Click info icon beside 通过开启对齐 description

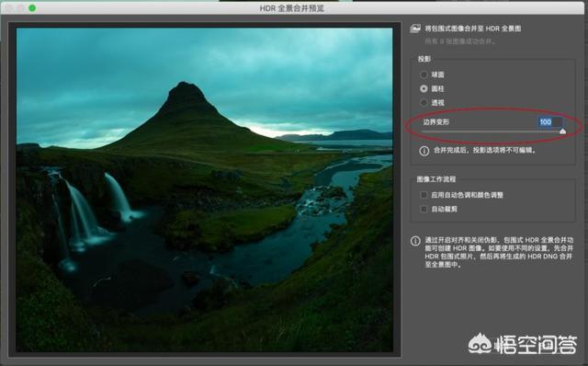(x=415, y=241)
